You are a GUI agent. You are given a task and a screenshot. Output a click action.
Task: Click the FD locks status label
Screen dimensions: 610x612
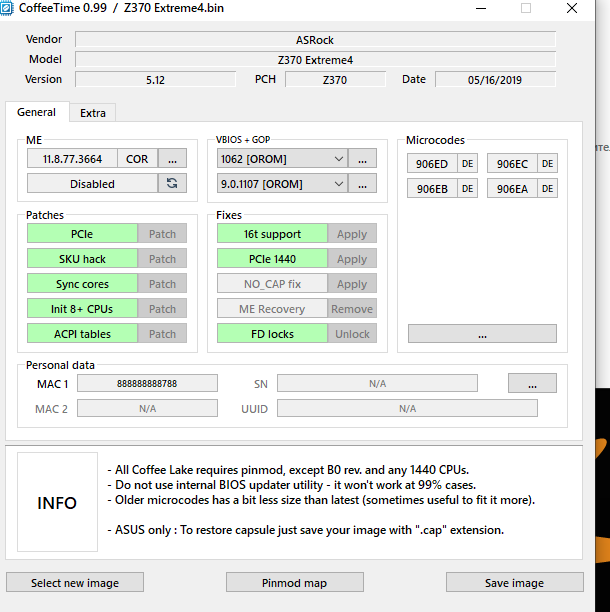(272, 334)
